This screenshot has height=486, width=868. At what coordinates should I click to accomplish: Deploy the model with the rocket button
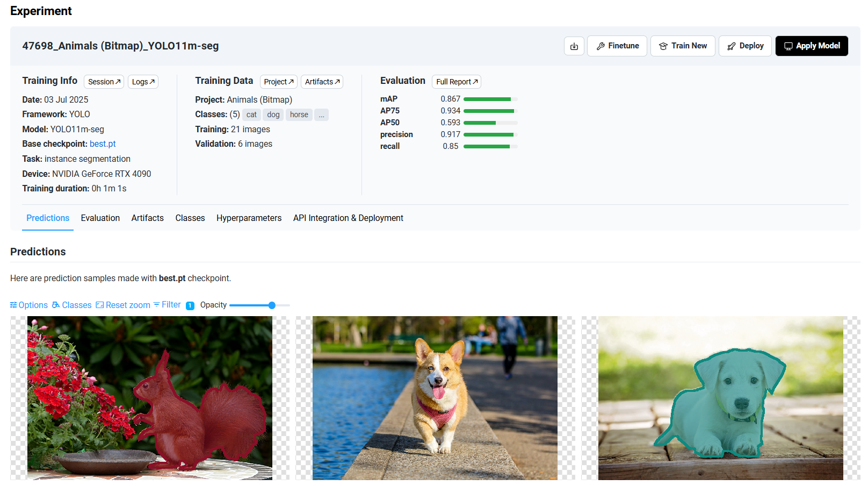coord(745,46)
